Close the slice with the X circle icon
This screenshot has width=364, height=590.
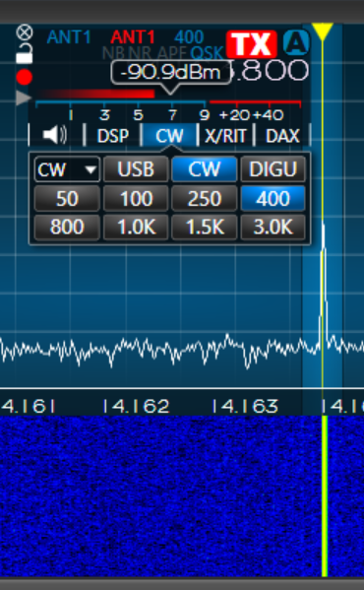click(x=25, y=33)
